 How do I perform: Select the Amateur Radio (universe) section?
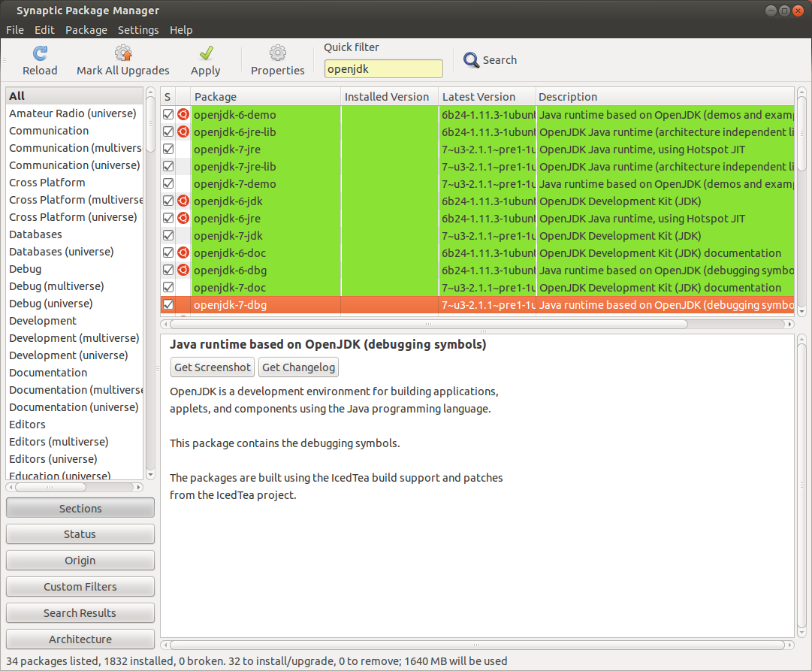pyautogui.click(x=74, y=113)
